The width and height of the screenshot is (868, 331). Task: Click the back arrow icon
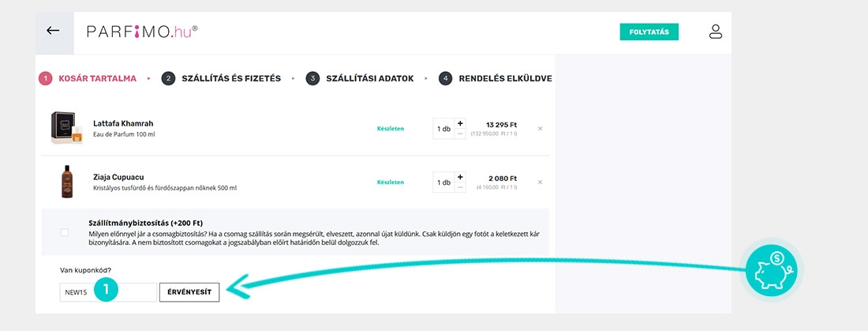(x=53, y=31)
